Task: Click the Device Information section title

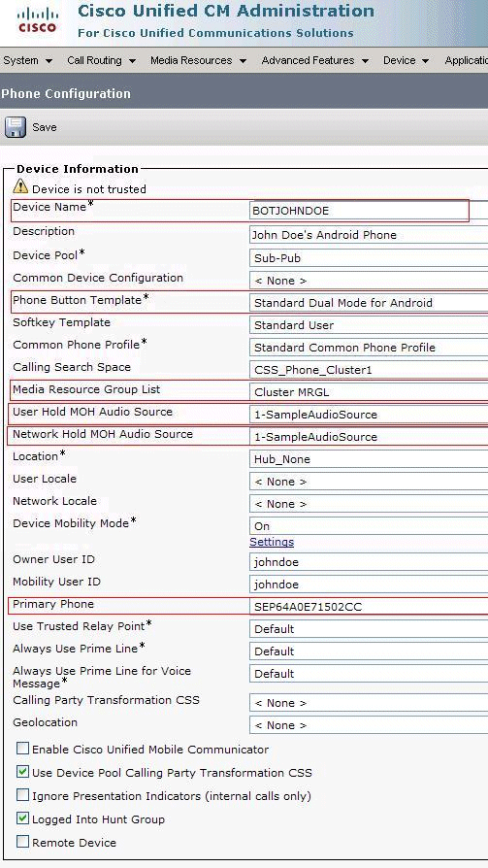Action: click(78, 169)
